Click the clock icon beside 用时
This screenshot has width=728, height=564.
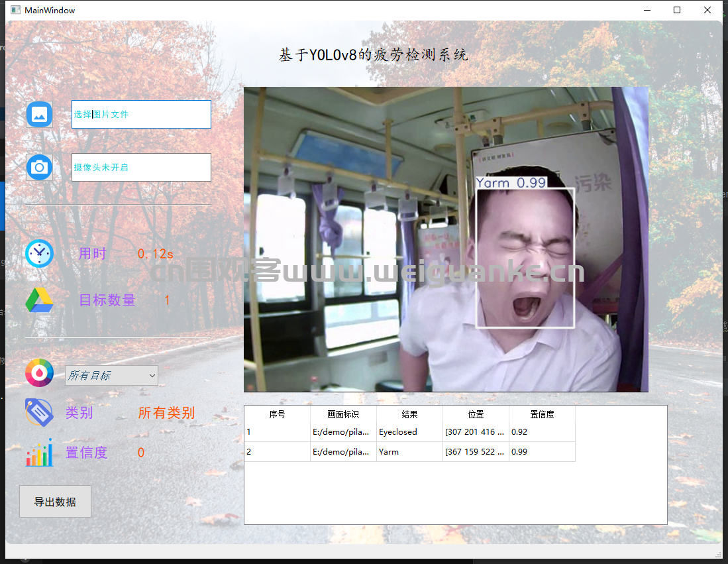point(39,253)
